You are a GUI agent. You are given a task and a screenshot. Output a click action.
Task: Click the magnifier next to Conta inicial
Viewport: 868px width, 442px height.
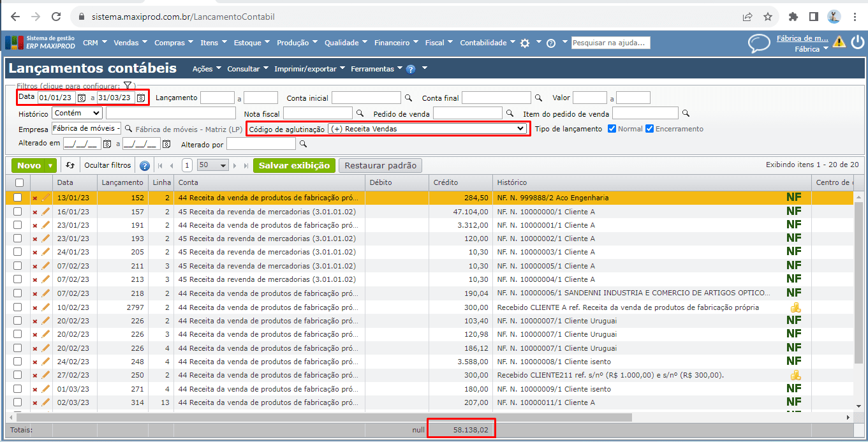click(408, 98)
